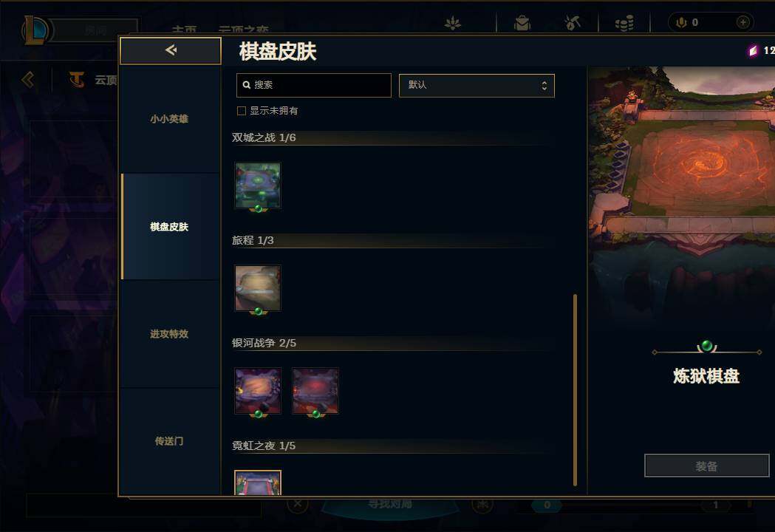This screenshot has width=775, height=532.
Task: Enable the 显示未拥有 checkbox
Action: click(x=241, y=111)
